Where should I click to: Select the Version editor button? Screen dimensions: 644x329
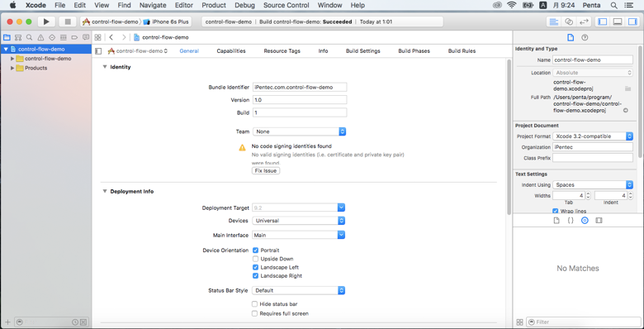pos(583,21)
